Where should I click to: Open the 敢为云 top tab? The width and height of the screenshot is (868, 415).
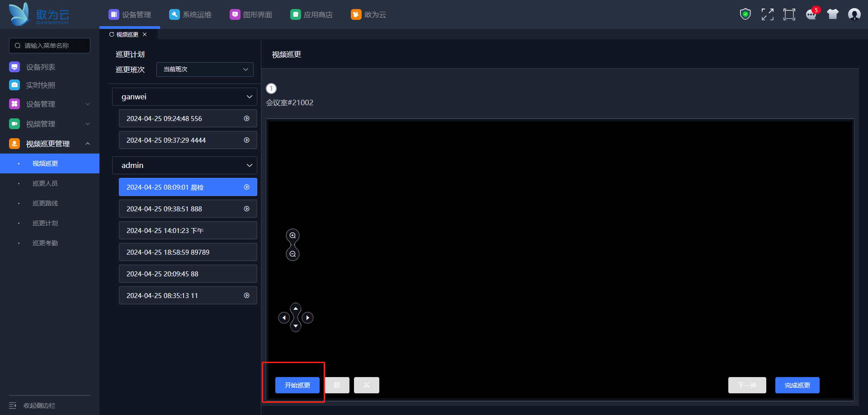[368, 14]
